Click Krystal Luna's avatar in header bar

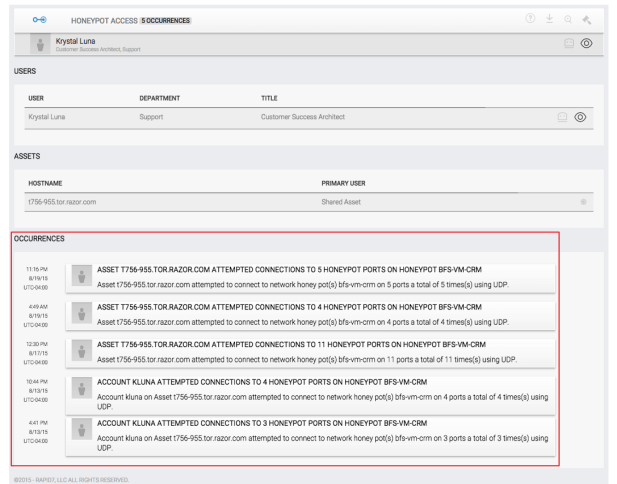[x=40, y=44]
